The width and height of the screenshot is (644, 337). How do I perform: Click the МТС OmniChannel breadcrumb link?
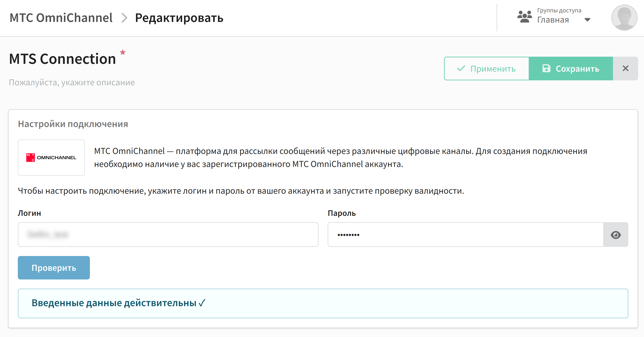click(x=61, y=18)
